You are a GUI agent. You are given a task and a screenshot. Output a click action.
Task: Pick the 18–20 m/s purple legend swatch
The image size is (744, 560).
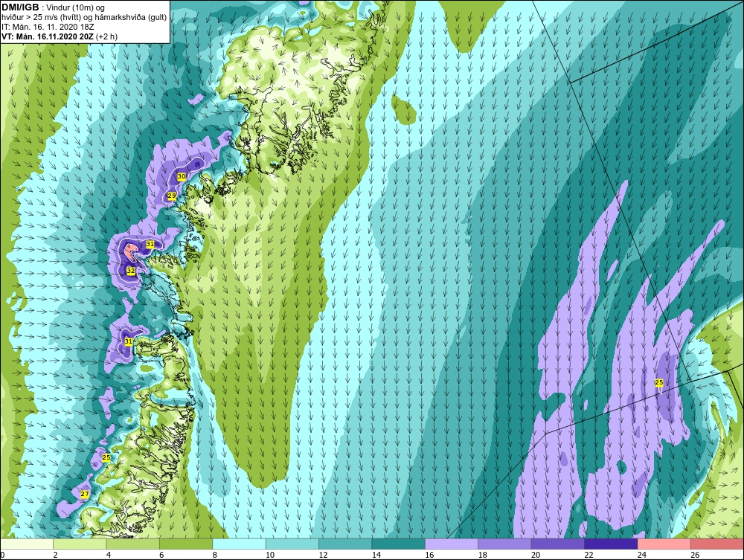(505, 544)
